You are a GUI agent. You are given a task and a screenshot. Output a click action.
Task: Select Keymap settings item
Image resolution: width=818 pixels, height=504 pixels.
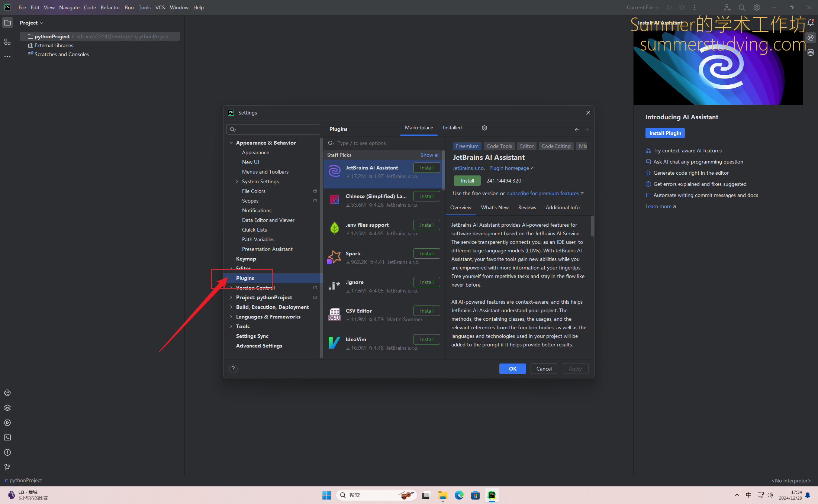click(x=246, y=259)
